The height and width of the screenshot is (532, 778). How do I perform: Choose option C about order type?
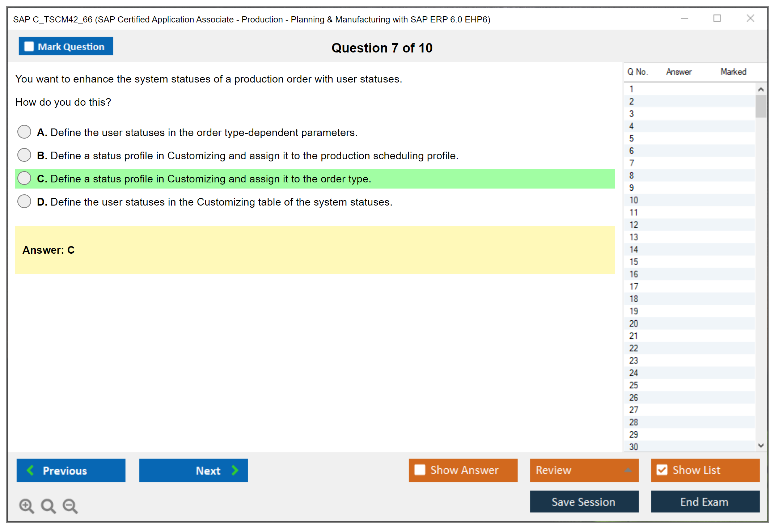[24, 178]
